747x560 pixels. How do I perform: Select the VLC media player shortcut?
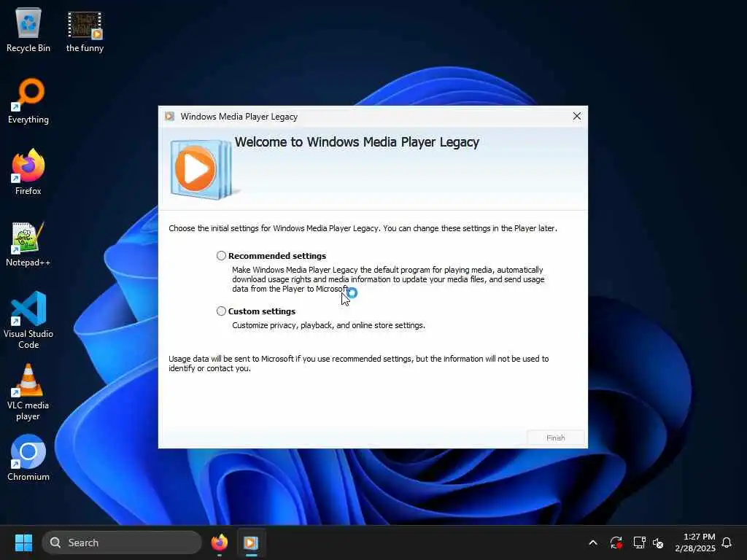[x=28, y=392]
